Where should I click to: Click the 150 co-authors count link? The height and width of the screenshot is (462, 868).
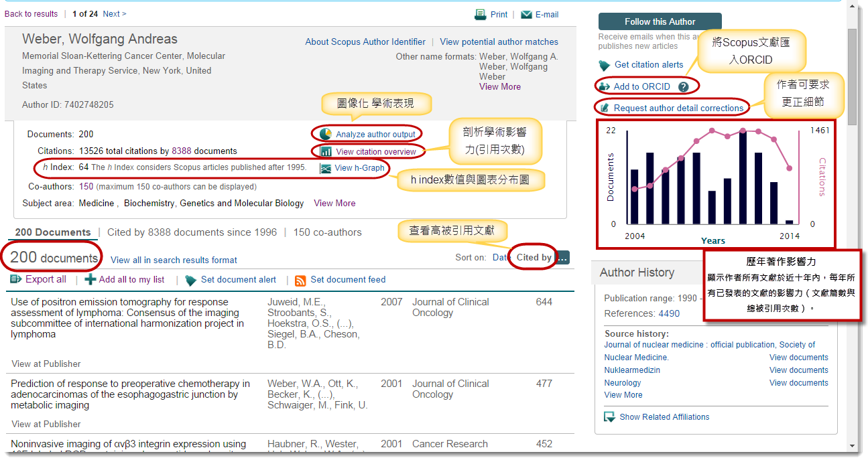(x=86, y=187)
